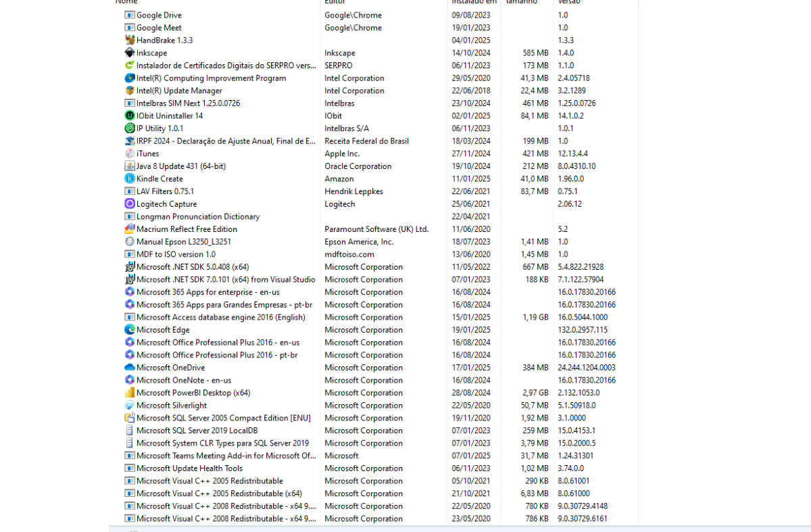Click the Kindle Create icon
The width and height of the screenshot is (811, 532).
tap(130, 178)
